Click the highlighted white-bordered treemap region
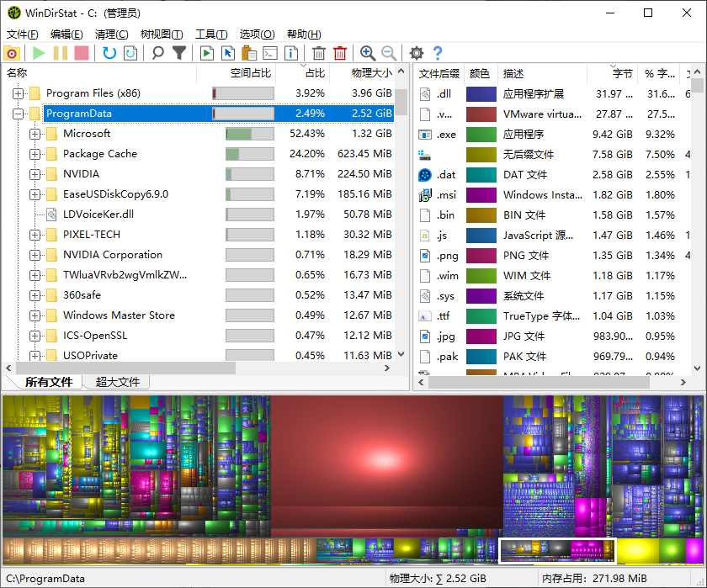The height and width of the screenshot is (588, 707). click(557, 551)
